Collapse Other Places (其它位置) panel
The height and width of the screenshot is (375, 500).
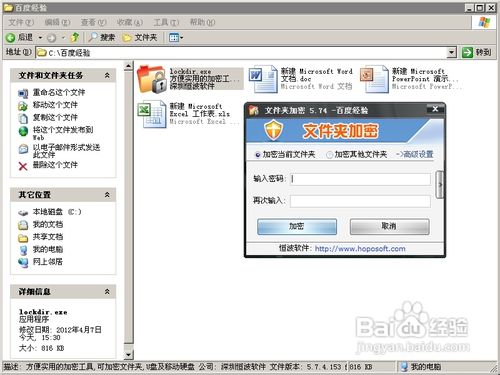click(107, 195)
